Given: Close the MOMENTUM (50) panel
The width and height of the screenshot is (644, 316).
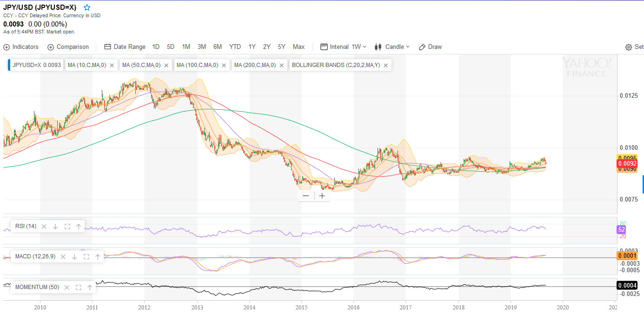Looking at the screenshot, I should (x=67, y=287).
